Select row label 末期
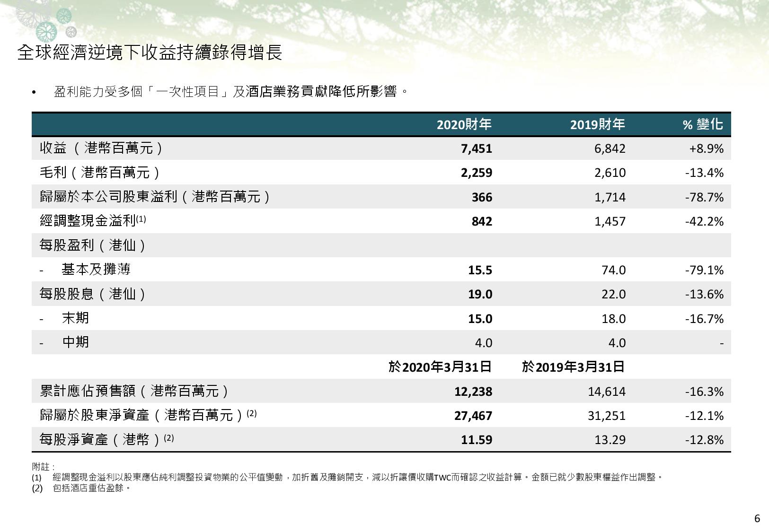The width and height of the screenshot is (769, 532). click(x=75, y=318)
